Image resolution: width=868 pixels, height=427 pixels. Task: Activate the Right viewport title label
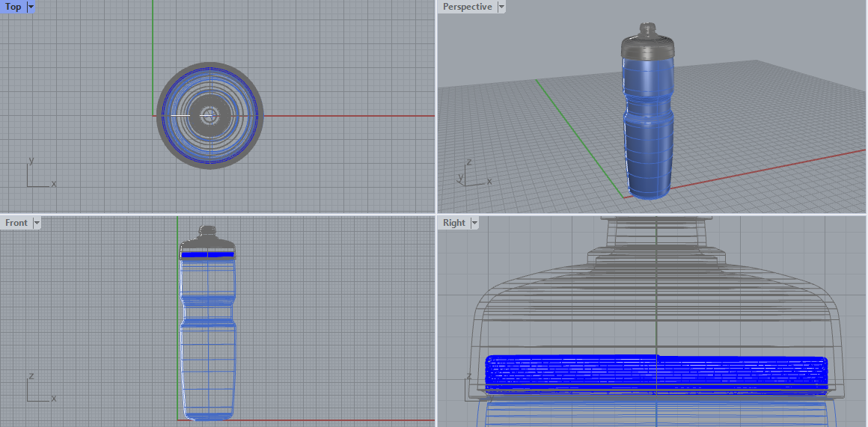454,223
